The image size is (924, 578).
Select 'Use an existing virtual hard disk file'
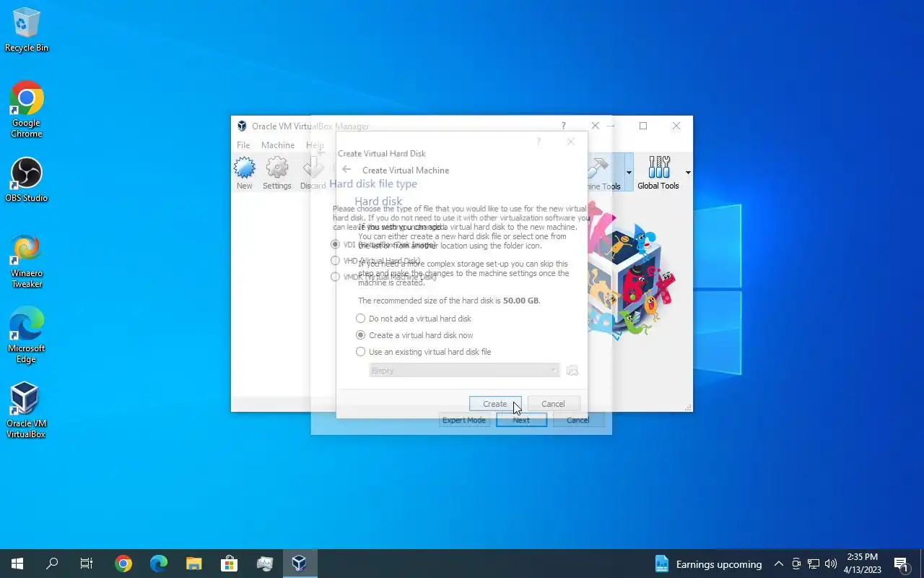(423, 352)
